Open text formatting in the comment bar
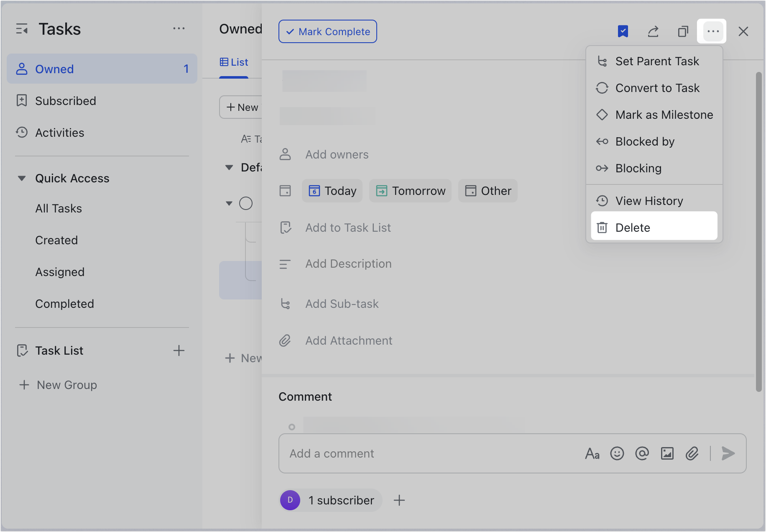The image size is (766, 532). pos(592,453)
